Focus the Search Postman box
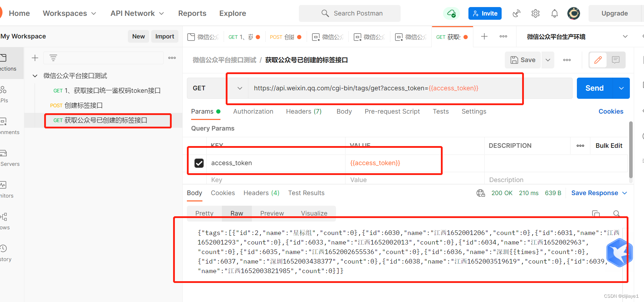Image resolution: width=644 pixels, height=302 pixels. [350, 13]
